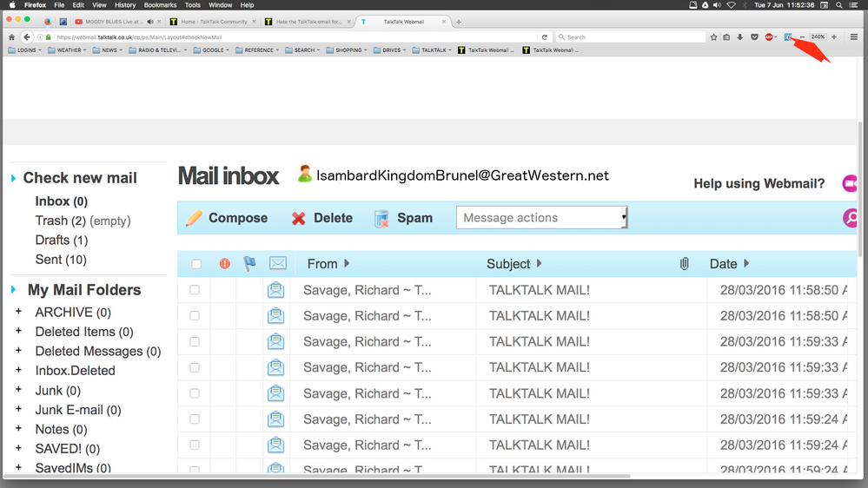Click the Spam bin icon
Image resolution: width=868 pixels, height=488 pixels.
click(381, 219)
